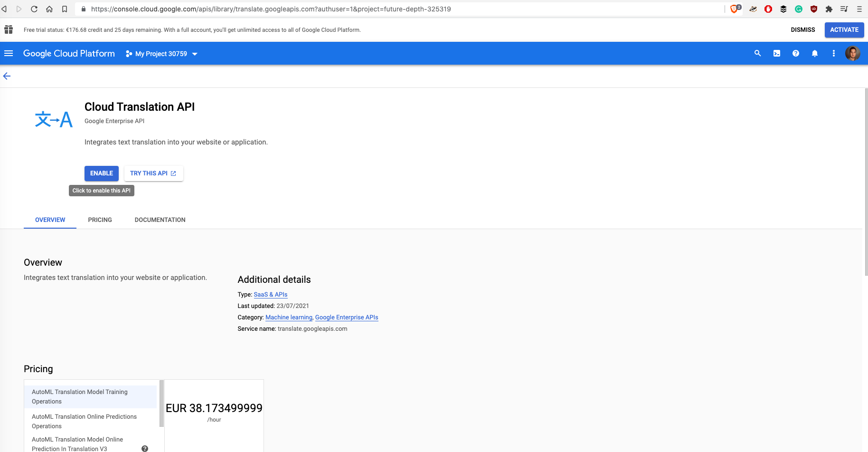Expand the My Project 30759 project selector
The image size is (868, 452).
point(161,54)
